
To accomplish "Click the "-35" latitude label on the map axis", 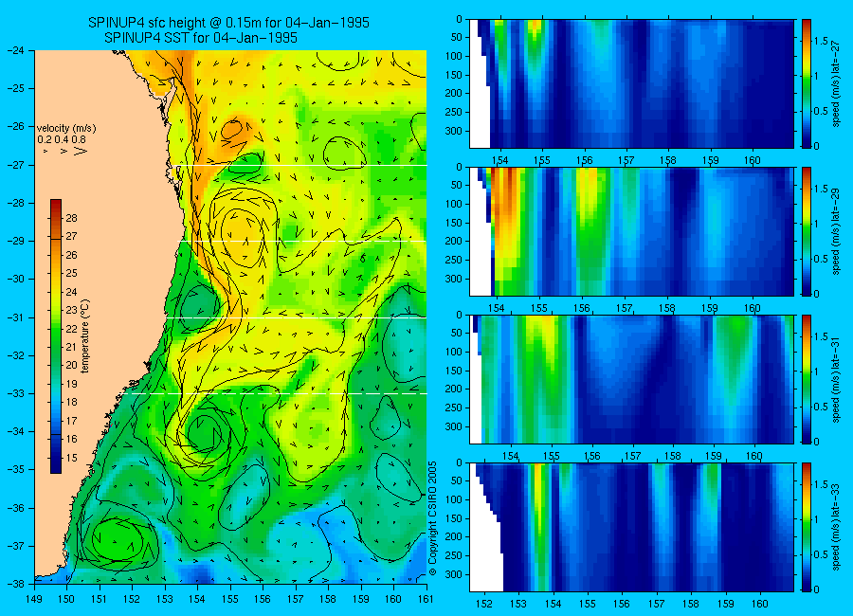I will [16, 470].
